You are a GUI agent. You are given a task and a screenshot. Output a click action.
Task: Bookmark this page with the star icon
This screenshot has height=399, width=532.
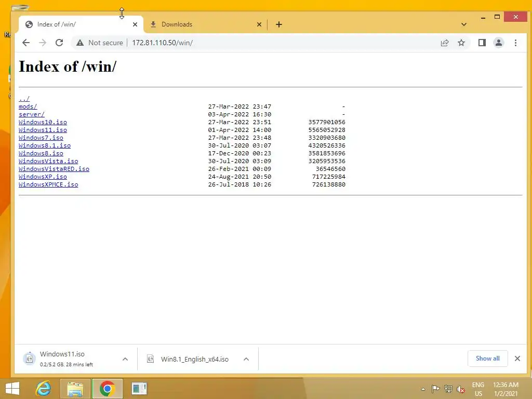[461, 43]
